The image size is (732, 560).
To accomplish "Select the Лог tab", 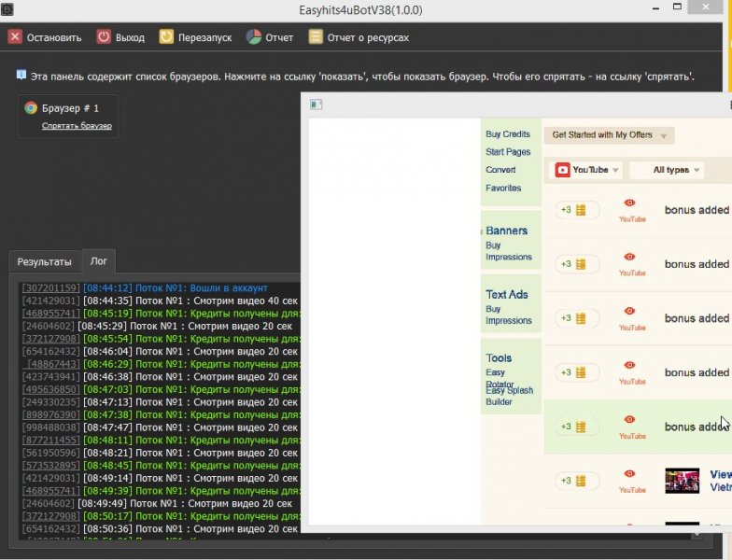I will tap(99, 261).
